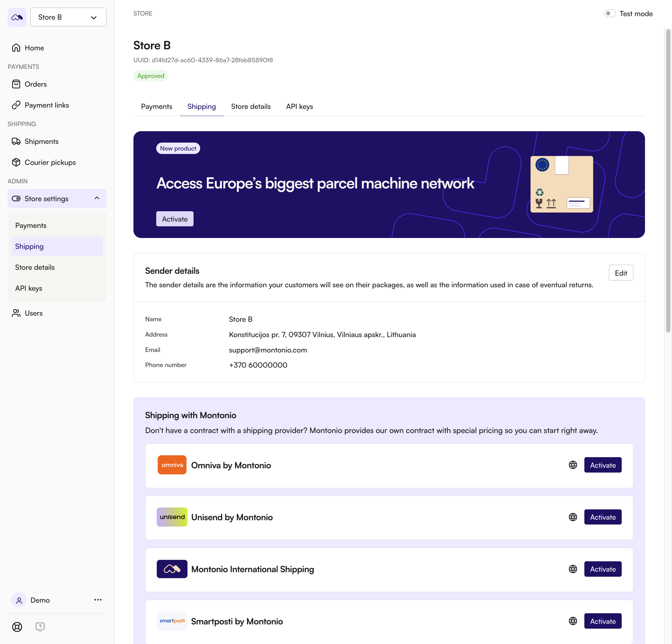
Task: Click the globe icon for Omniva
Action: 572,465
